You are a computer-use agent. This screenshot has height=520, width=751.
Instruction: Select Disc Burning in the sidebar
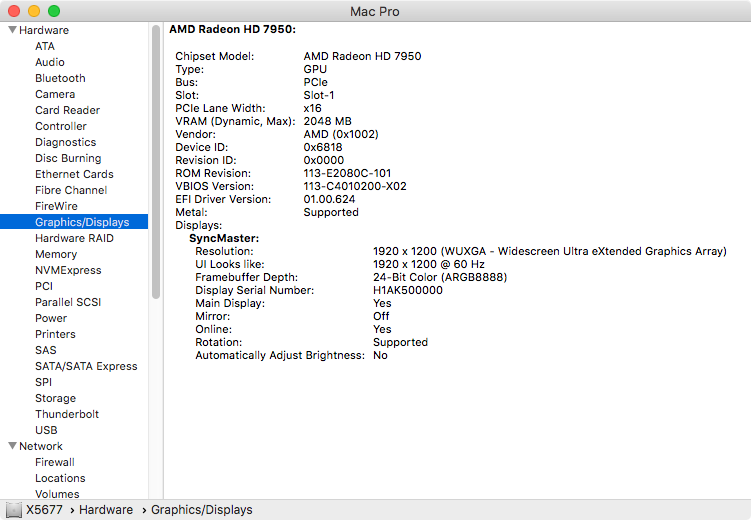click(68, 158)
